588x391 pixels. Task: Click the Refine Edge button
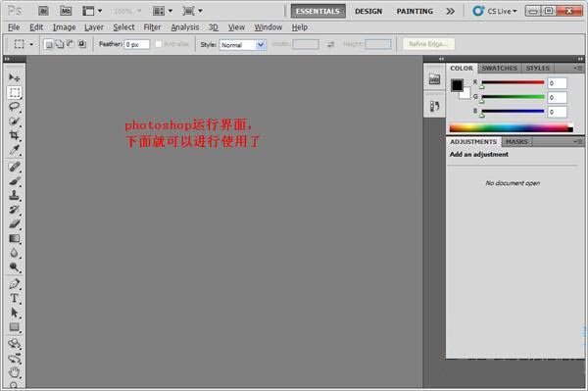point(428,44)
